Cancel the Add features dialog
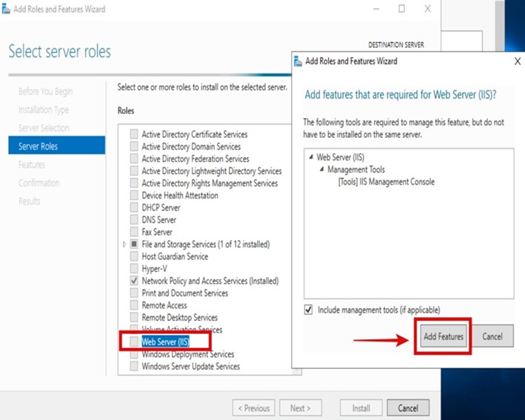The height and width of the screenshot is (420, 525). (492, 336)
